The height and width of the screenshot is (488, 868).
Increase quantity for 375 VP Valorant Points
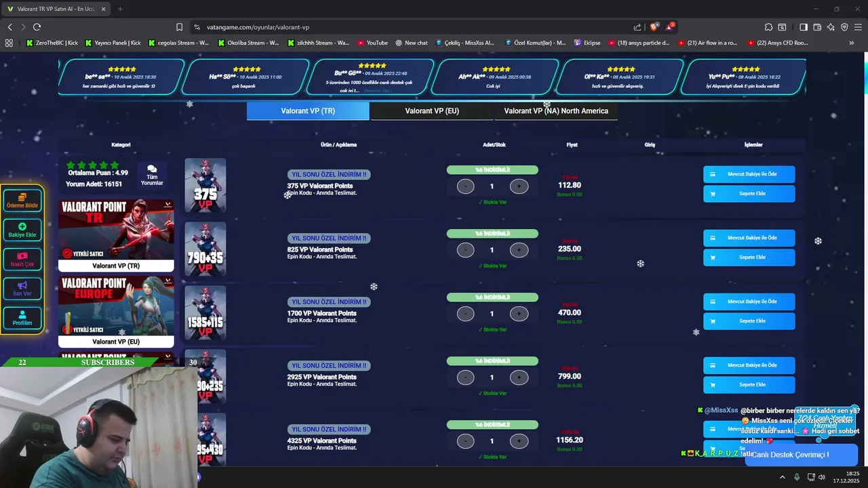coord(519,186)
